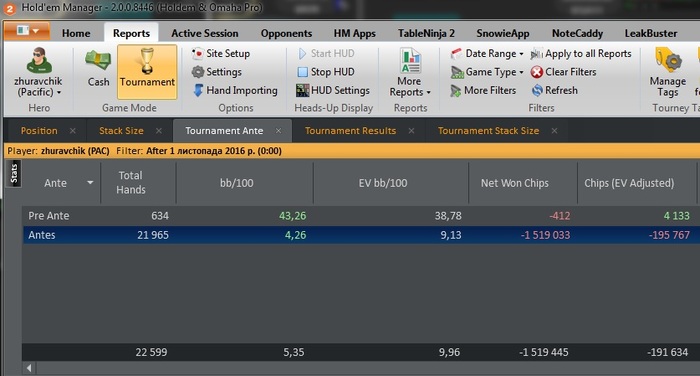This screenshot has width=700, height=376.
Task: Click the zhuravchik hero avatar icon
Action: coord(39,60)
